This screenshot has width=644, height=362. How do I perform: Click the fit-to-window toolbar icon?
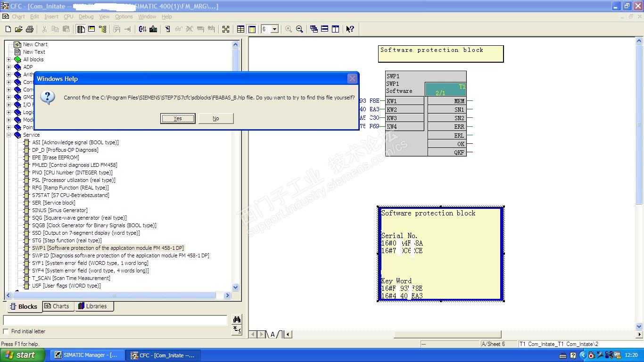tap(226, 29)
